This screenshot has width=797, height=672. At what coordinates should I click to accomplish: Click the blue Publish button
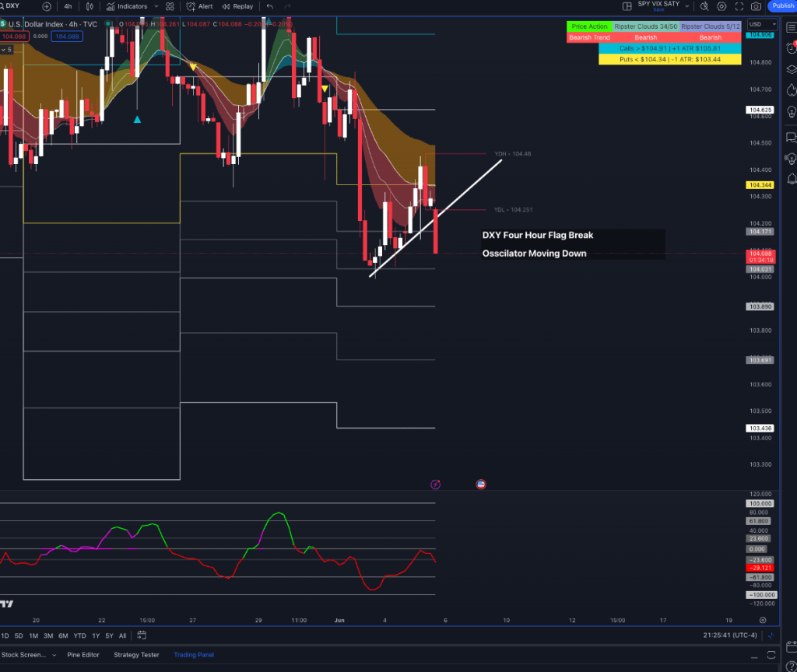pyautogui.click(x=782, y=6)
